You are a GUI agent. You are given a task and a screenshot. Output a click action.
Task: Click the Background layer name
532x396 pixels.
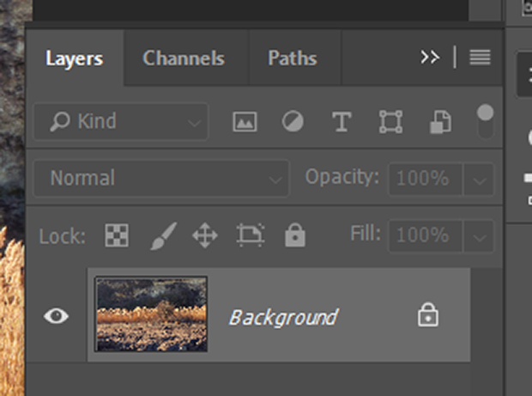(x=284, y=318)
